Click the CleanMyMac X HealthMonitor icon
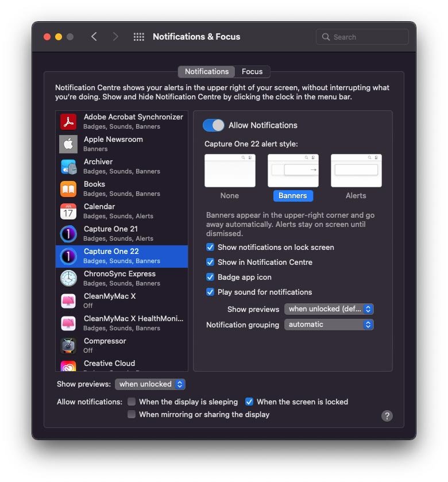Image resolution: width=448 pixels, height=482 pixels. click(x=68, y=323)
